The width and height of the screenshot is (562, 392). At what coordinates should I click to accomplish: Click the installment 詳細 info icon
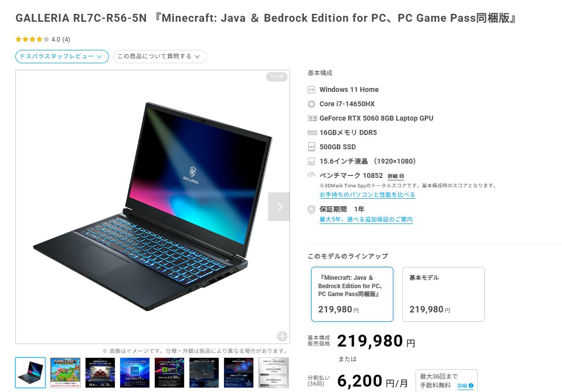pyautogui.click(x=465, y=386)
